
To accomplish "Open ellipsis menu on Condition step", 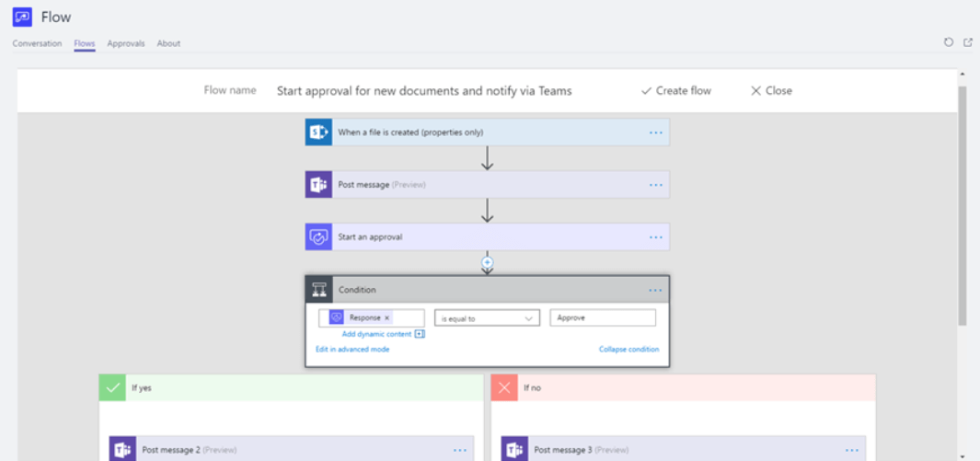I will (655, 291).
